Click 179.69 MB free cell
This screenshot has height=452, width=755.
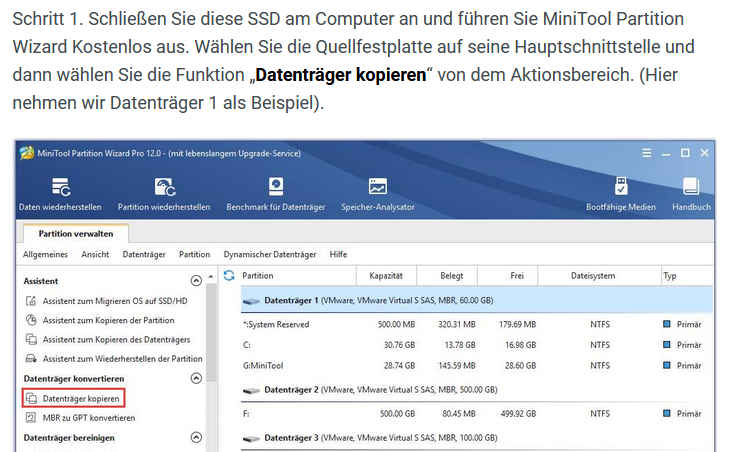click(x=517, y=324)
